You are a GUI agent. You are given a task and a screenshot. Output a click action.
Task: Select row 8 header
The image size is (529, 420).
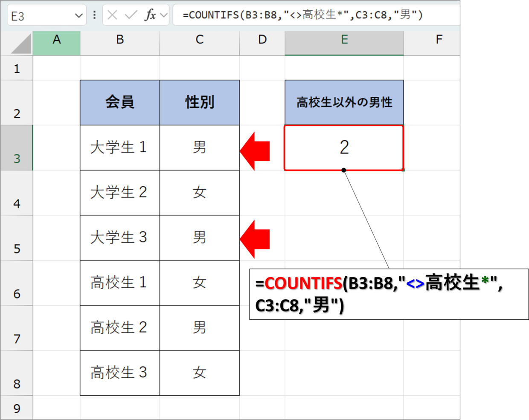pyautogui.click(x=17, y=374)
